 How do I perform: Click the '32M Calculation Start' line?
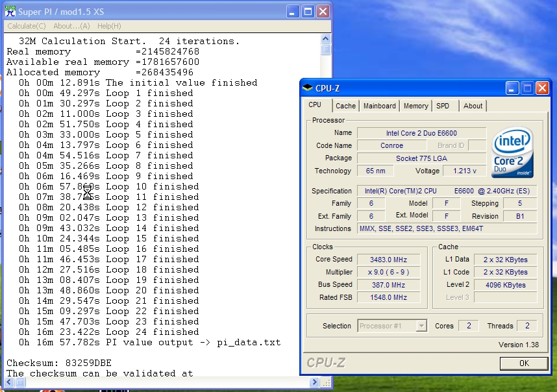click(129, 41)
